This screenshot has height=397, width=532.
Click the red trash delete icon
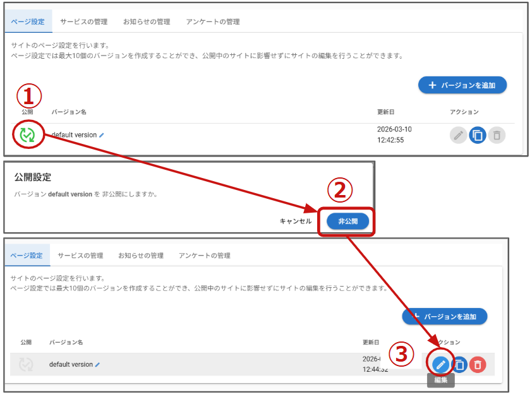[x=478, y=364]
